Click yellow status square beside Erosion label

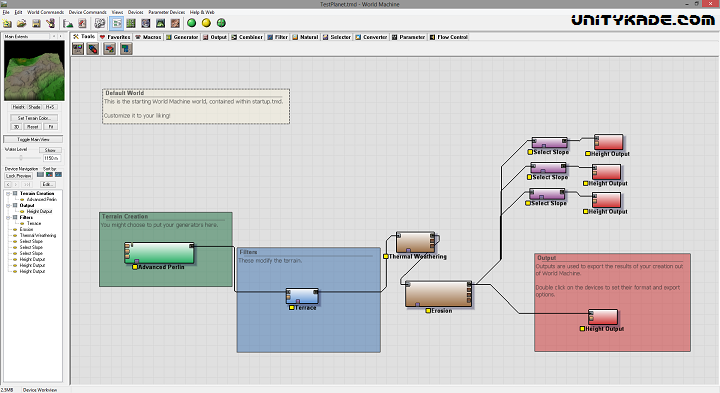click(428, 311)
